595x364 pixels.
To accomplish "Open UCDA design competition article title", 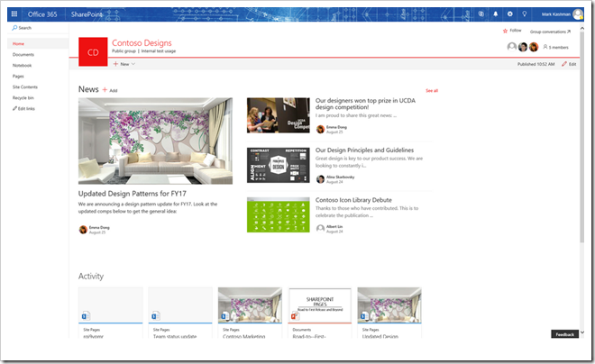I will pos(365,104).
